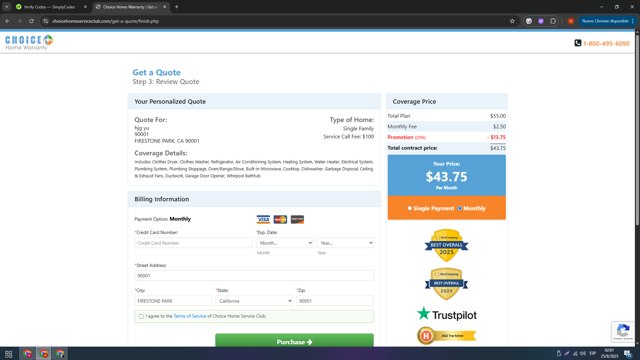Open the expiration Month dropdown
This screenshot has height=360, width=640.
click(x=284, y=243)
